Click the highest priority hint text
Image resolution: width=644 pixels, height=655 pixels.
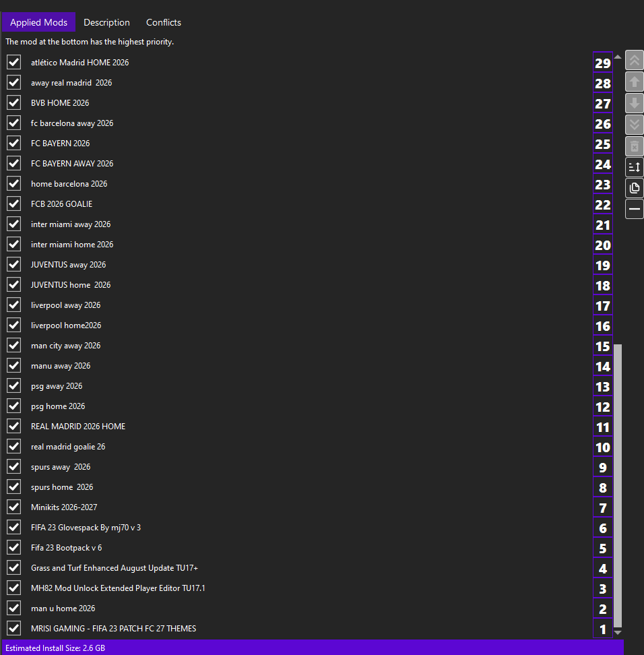pos(90,42)
